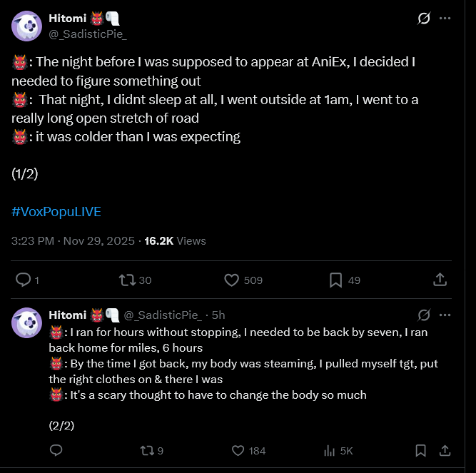Open more options menu on main tweet
This screenshot has width=476, height=473.
click(445, 19)
